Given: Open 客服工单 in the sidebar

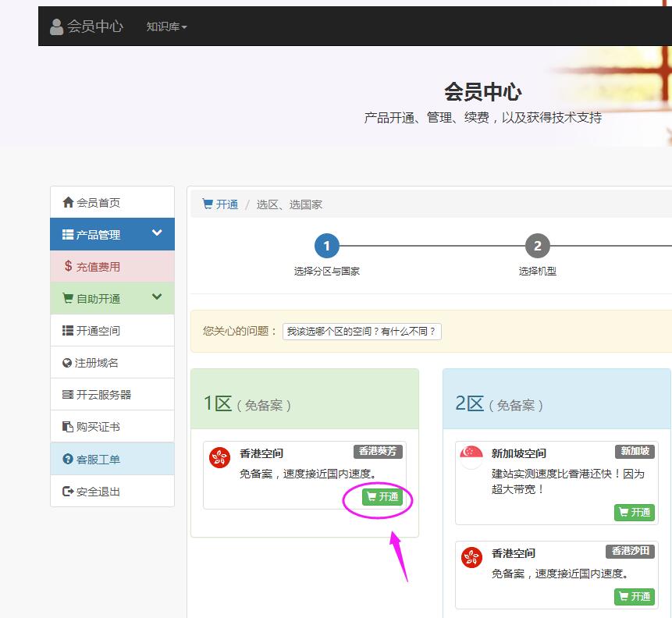Looking at the screenshot, I should click(x=112, y=459).
